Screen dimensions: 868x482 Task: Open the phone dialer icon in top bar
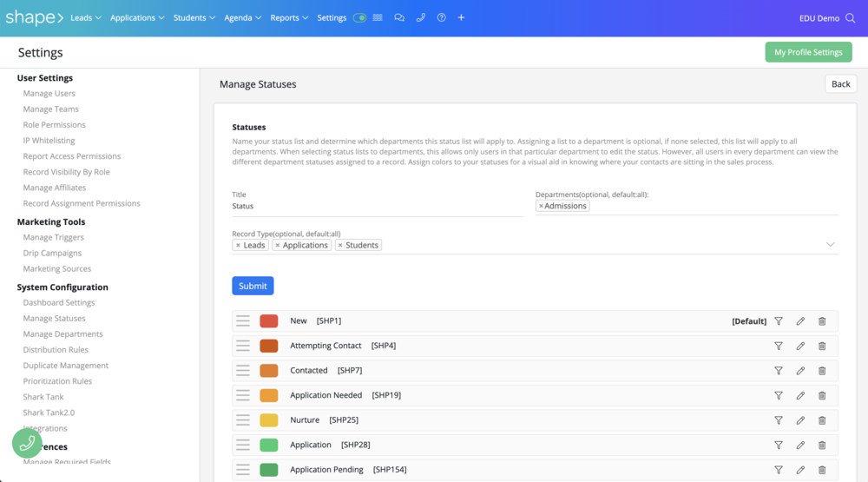[421, 17]
